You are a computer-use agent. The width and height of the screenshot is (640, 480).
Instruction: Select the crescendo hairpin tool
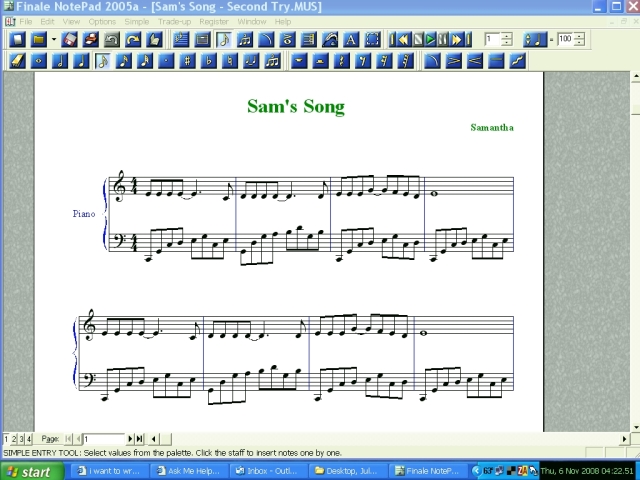(473, 60)
